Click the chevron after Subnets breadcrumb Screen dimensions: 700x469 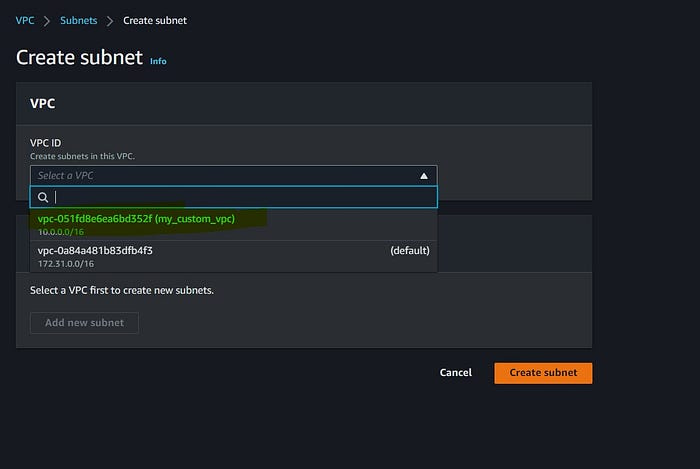(x=110, y=21)
